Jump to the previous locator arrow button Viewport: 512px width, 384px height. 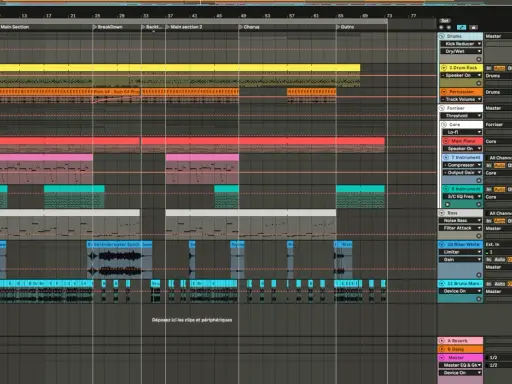click(x=442, y=27)
